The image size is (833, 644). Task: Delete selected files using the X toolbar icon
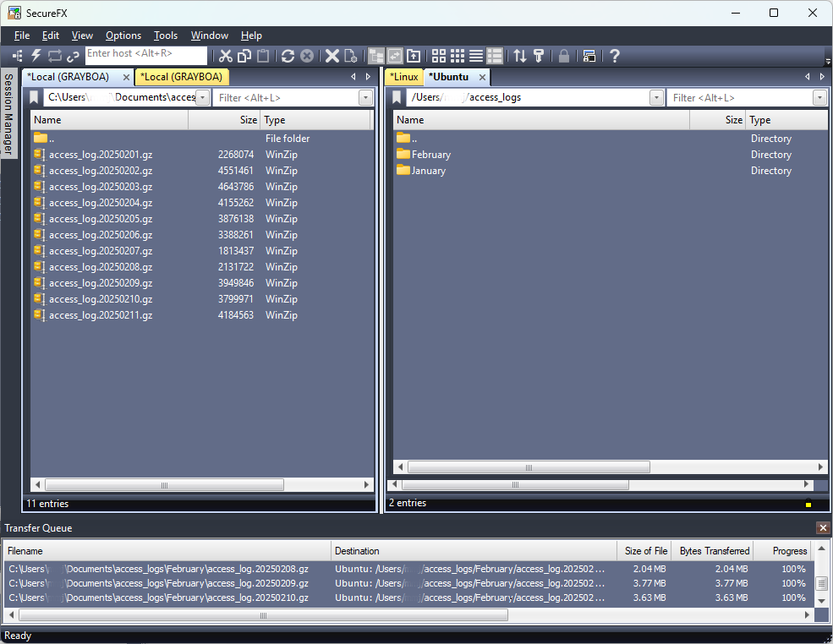click(x=330, y=56)
